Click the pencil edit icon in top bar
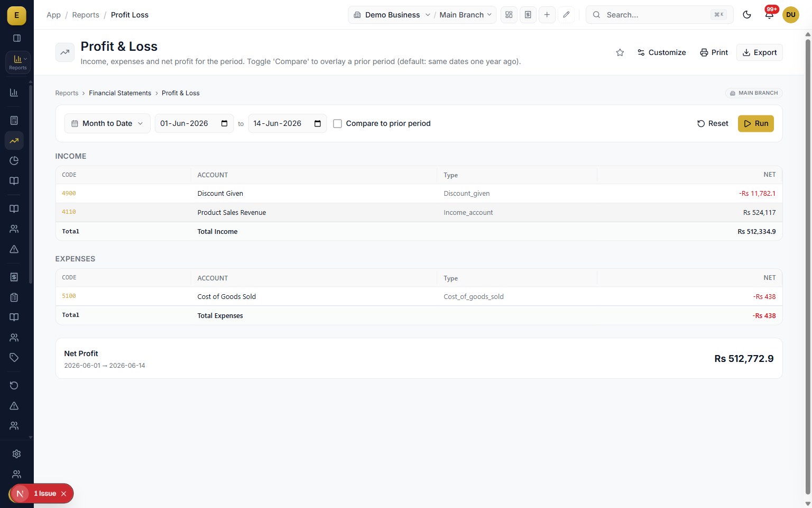 566,15
